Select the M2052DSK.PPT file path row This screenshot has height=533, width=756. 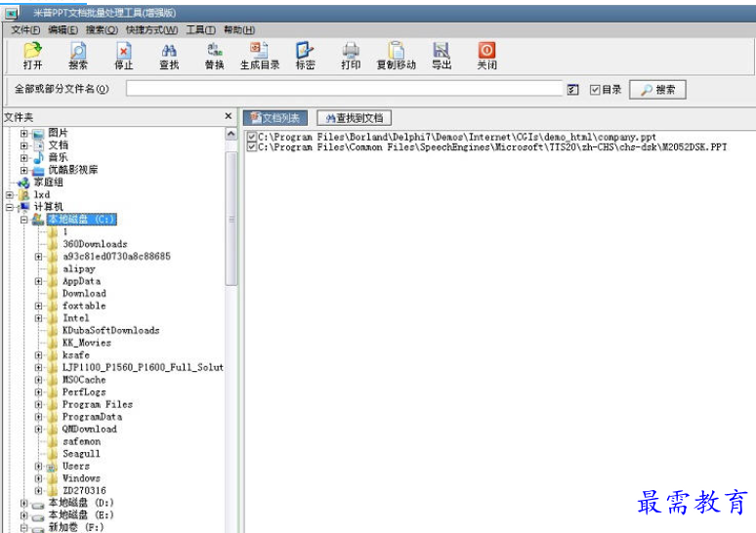(492, 147)
